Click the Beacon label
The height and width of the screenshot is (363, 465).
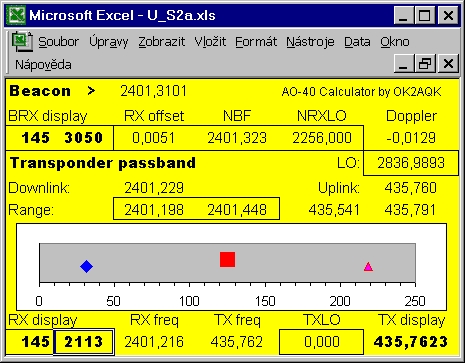pyautogui.click(x=40, y=91)
